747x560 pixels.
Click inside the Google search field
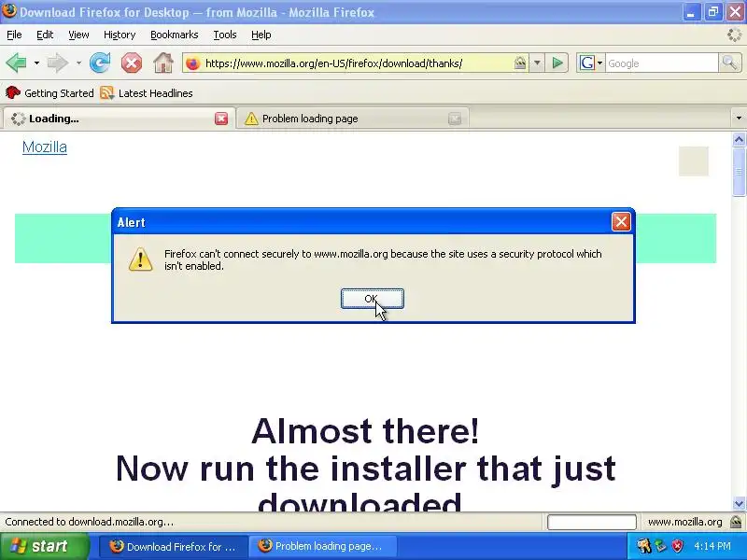pos(661,63)
